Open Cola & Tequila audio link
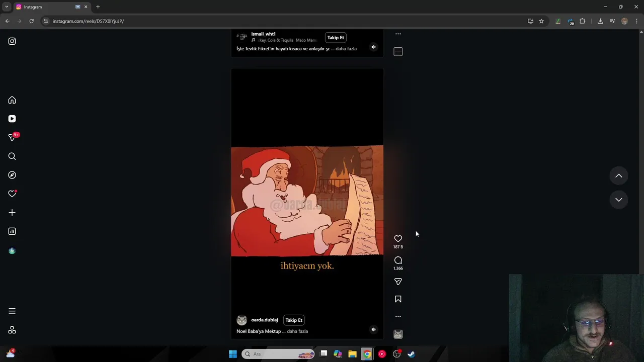644x362 pixels. coord(287,40)
